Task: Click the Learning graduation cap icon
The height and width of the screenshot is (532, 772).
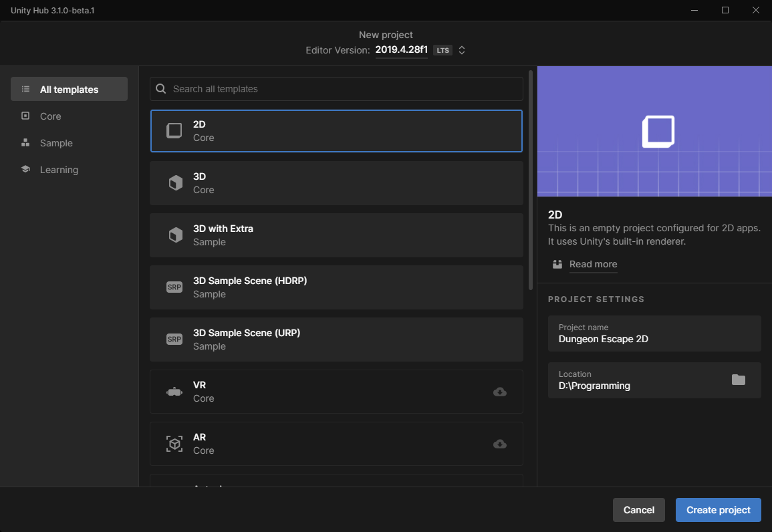Action: 25,169
